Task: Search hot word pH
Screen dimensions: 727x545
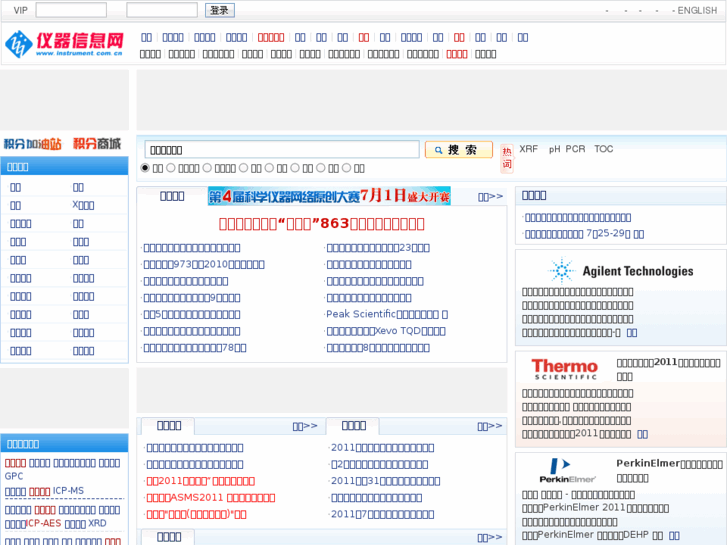Action: (555, 149)
